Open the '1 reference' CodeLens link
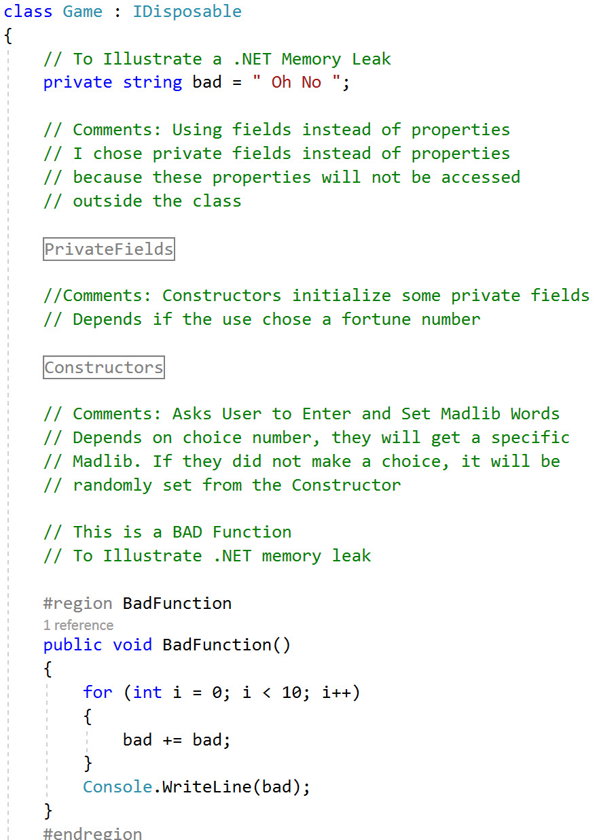The image size is (616, 840). click(78, 625)
